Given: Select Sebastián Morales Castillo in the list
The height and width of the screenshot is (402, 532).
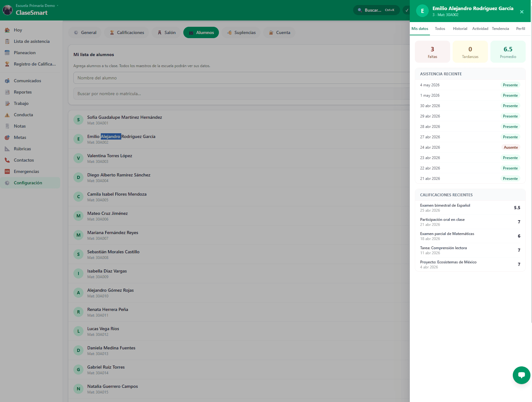Looking at the screenshot, I should [x=239, y=254].
